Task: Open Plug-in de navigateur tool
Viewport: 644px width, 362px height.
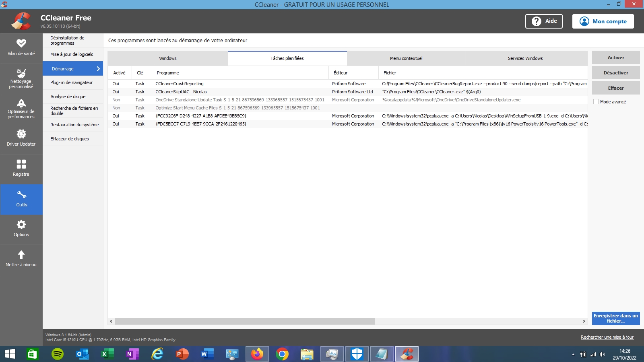Action: [x=73, y=82]
